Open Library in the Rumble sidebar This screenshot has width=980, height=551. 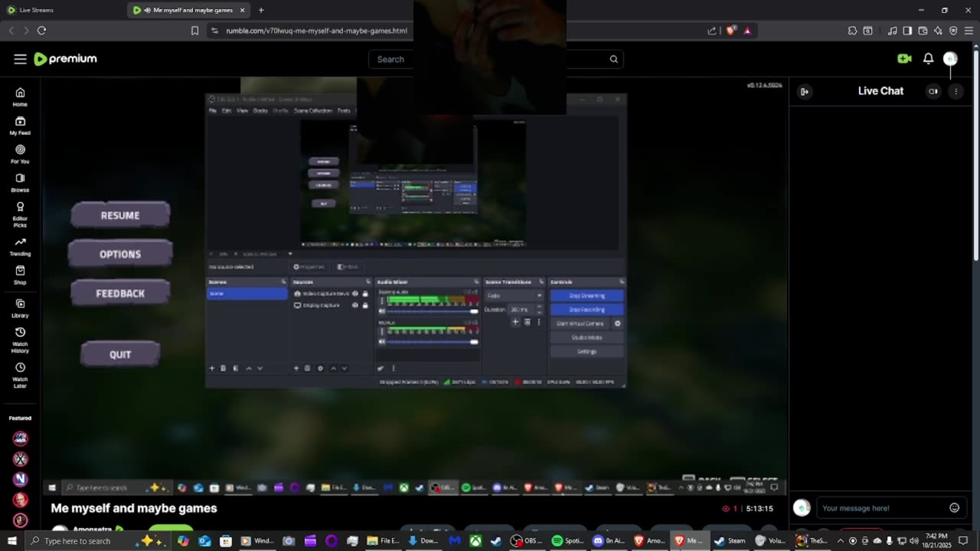click(20, 308)
